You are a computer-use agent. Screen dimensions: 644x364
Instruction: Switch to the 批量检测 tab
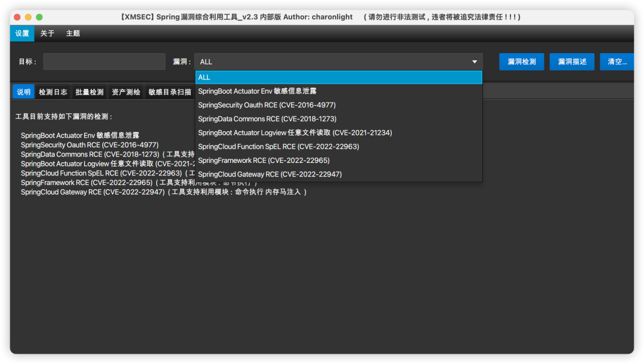tap(89, 92)
